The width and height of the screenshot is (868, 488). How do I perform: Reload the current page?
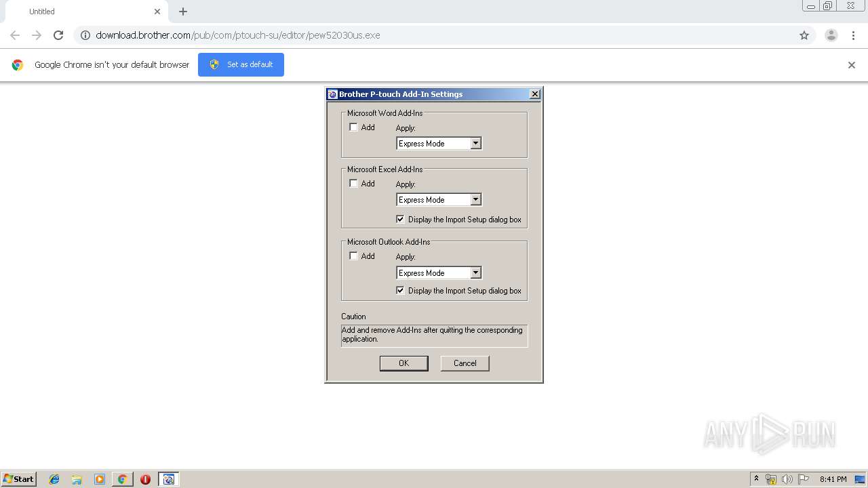coord(58,35)
